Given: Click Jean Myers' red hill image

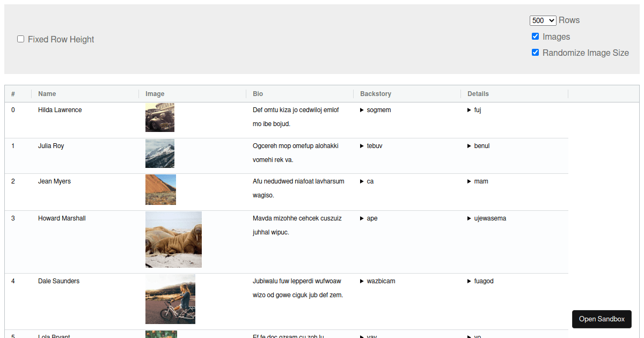Looking at the screenshot, I should click(x=160, y=189).
